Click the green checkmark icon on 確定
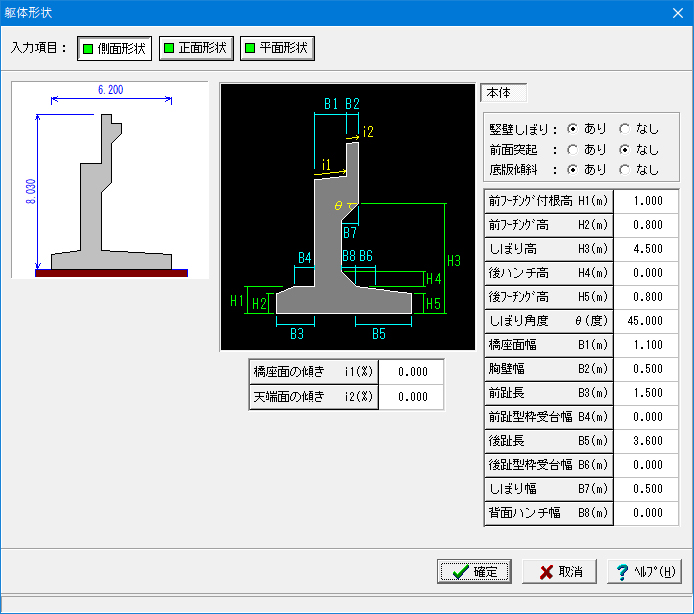Screen dimensions: 694x614 coord(460,572)
